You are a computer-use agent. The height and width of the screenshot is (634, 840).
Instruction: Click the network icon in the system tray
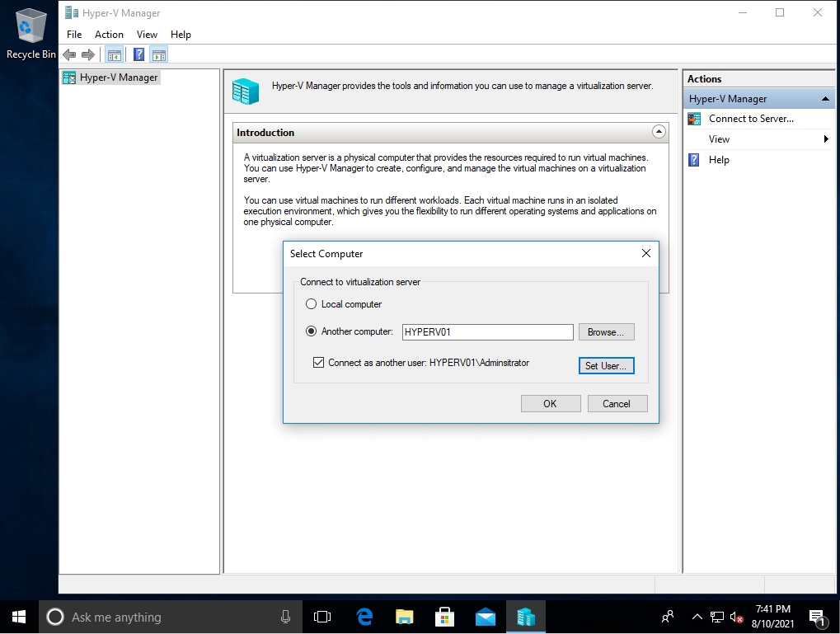coord(717,617)
